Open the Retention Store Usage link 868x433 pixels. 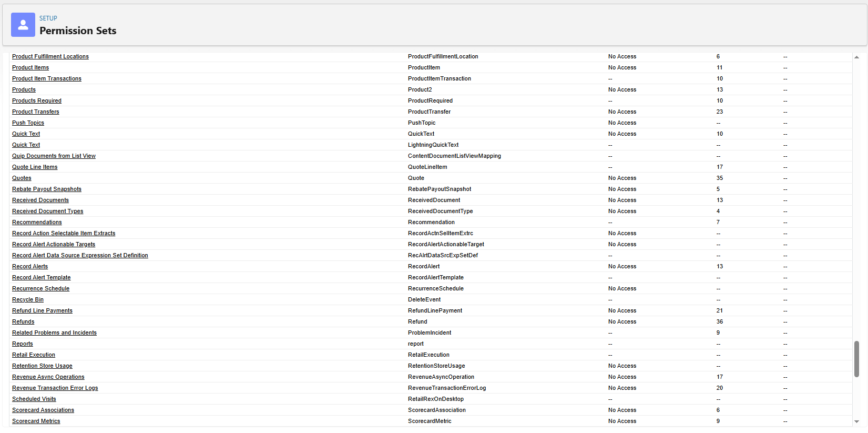pyautogui.click(x=42, y=366)
